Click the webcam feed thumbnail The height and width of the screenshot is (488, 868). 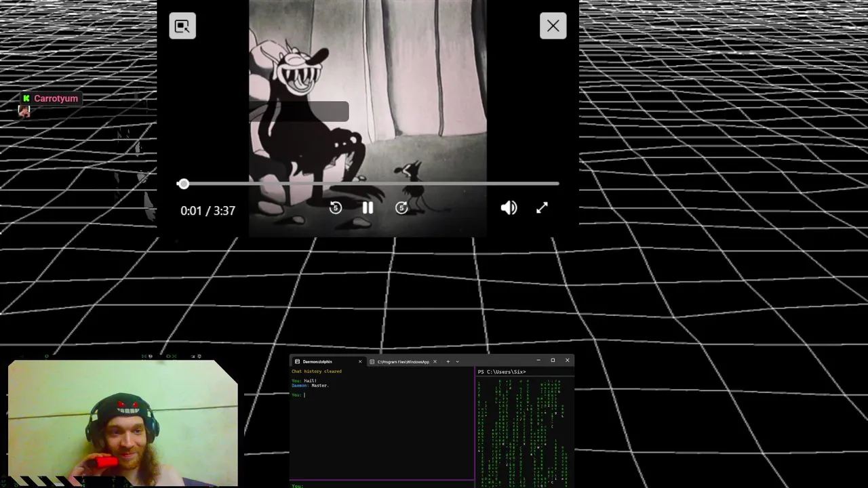[x=123, y=424]
